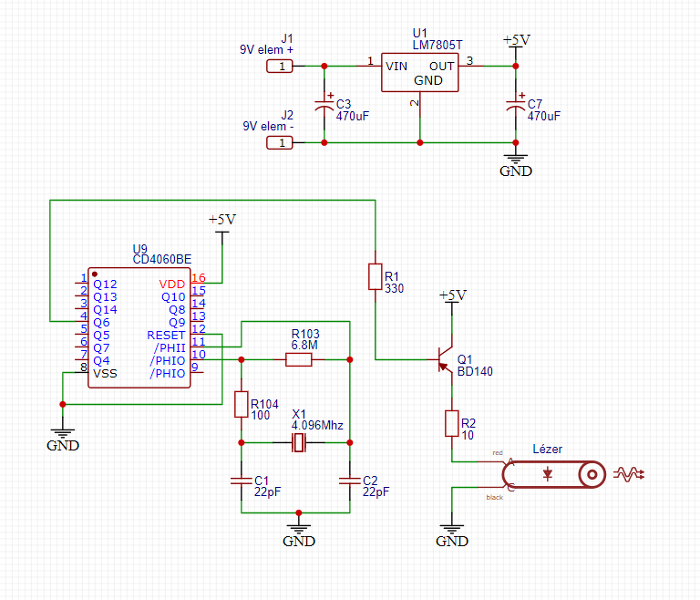The width and height of the screenshot is (700, 600).
Task: Click the J1 9V elem + connector
Action: coord(280,67)
